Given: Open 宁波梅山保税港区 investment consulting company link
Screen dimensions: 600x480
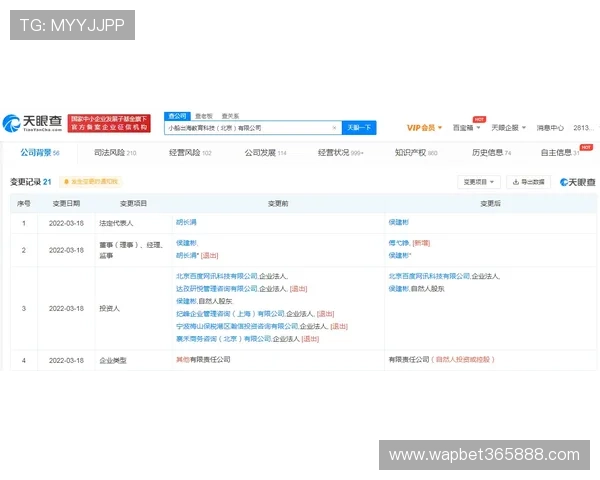Looking at the screenshot, I should pyautogui.click(x=237, y=327).
